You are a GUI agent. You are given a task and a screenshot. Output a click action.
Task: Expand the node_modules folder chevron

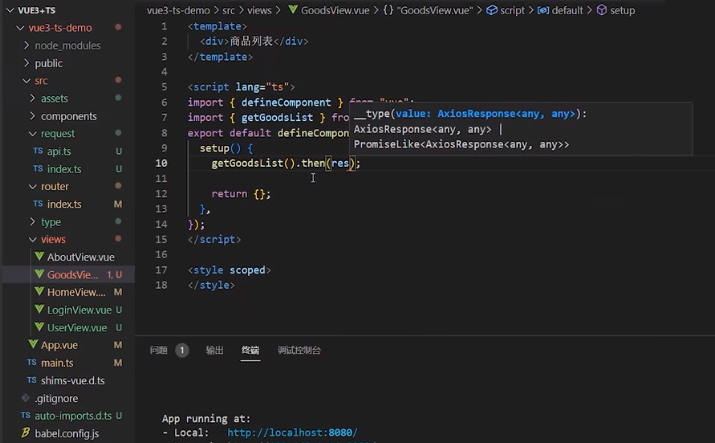(x=26, y=45)
